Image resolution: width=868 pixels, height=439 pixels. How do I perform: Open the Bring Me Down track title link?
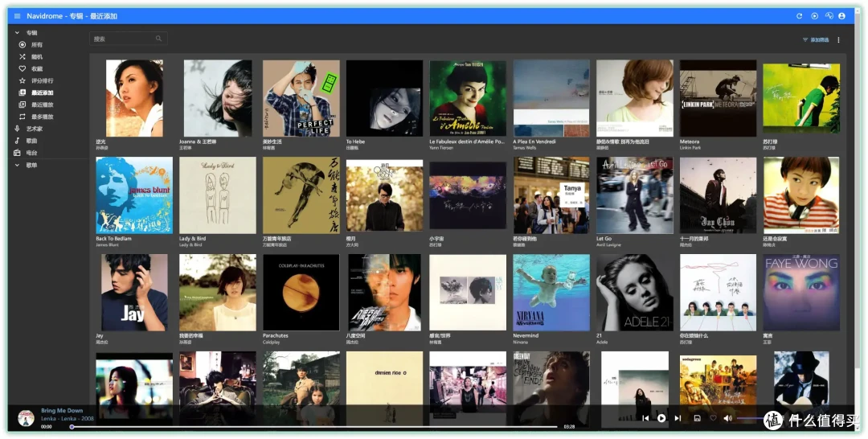[61, 411]
